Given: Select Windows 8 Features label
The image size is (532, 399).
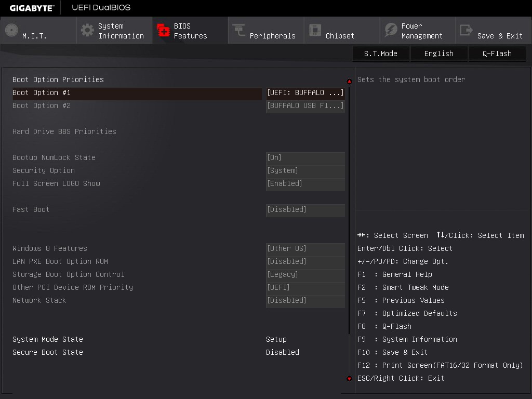Looking at the screenshot, I should (49, 249).
